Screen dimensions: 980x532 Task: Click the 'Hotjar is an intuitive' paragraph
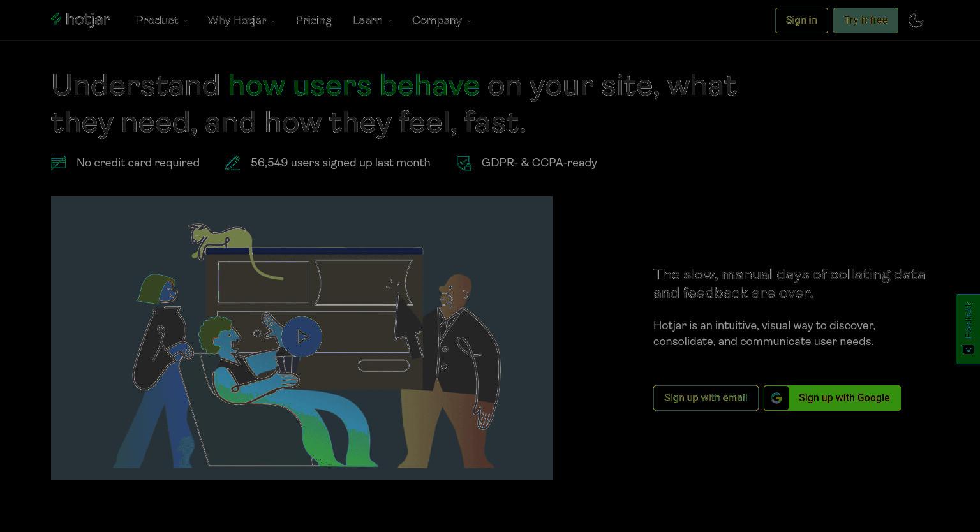click(x=764, y=334)
